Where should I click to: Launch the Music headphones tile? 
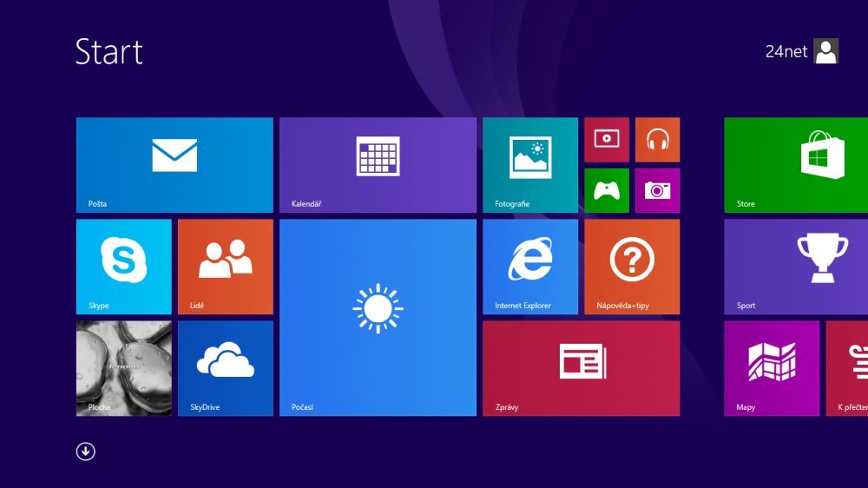click(658, 140)
